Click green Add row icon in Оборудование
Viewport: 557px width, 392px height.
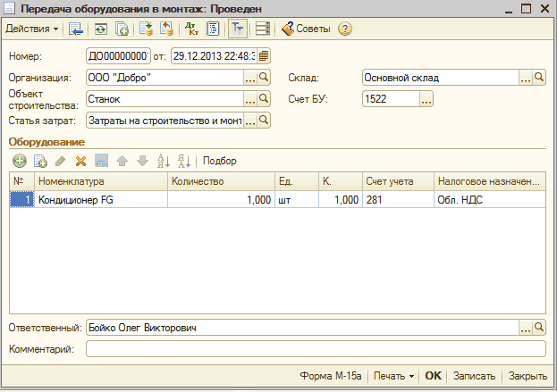[x=20, y=161]
